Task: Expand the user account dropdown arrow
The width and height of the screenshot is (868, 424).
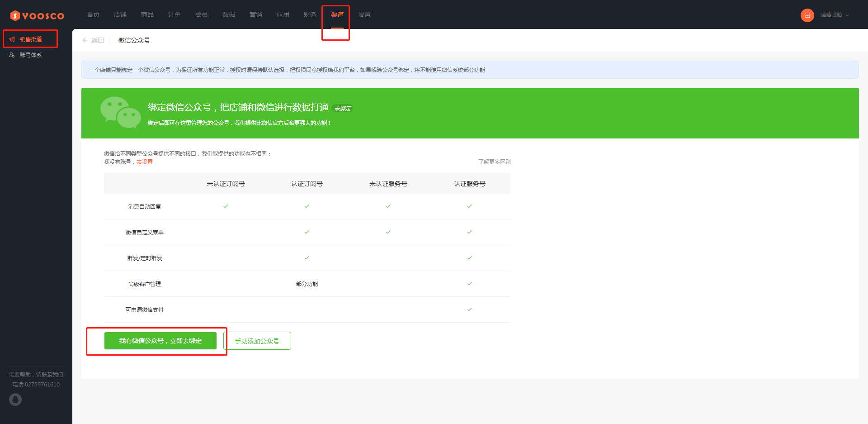Action: 847,15
